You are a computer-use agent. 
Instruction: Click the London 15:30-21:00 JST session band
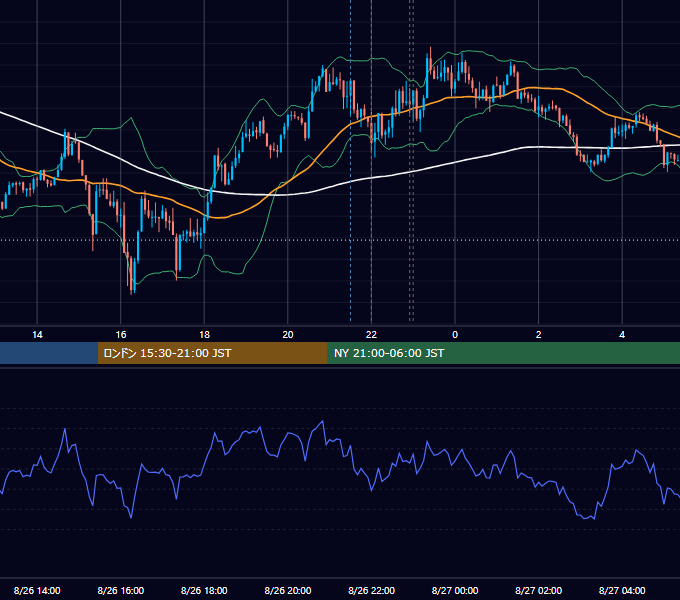(x=212, y=353)
